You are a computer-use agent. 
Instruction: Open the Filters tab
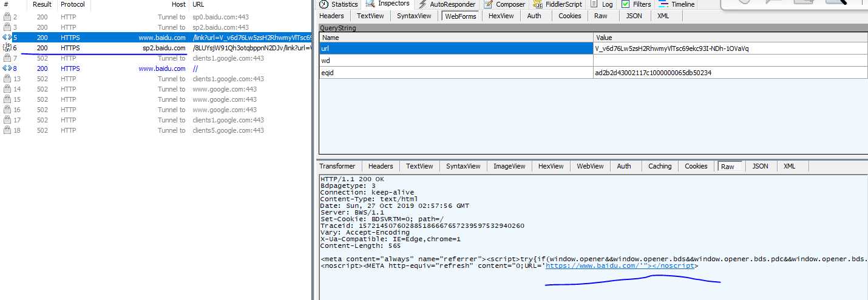pos(636,4)
